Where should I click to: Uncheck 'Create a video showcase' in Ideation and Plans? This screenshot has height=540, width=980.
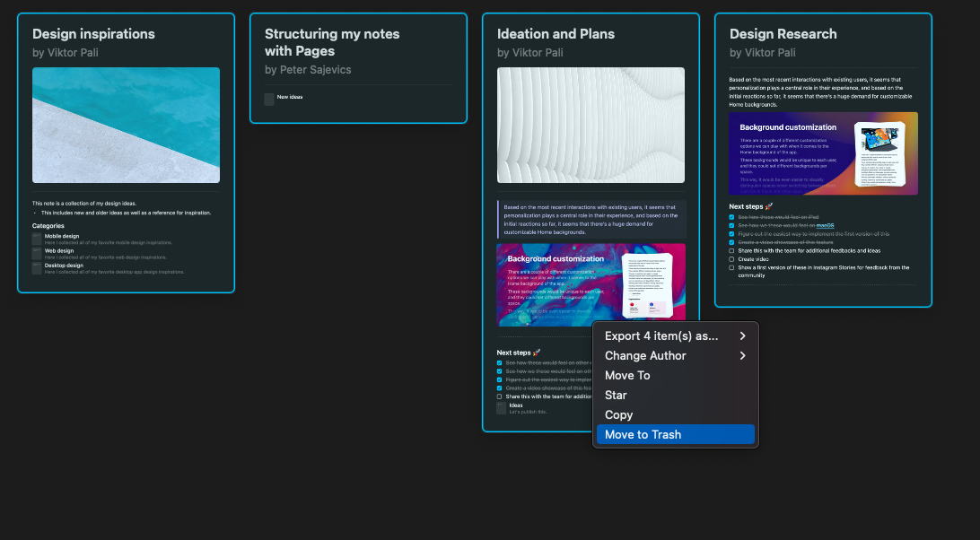(499, 388)
